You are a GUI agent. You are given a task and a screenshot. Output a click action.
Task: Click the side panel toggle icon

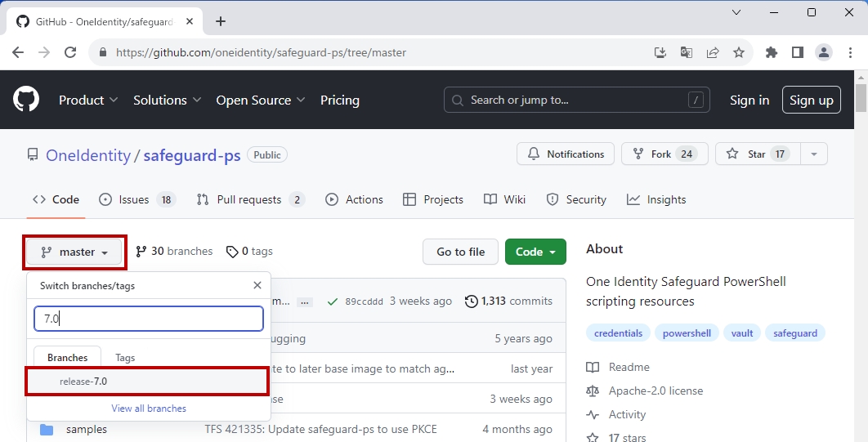click(x=798, y=52)
